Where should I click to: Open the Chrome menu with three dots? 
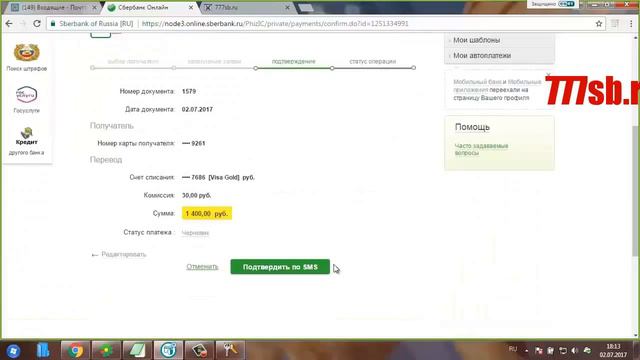631,24
